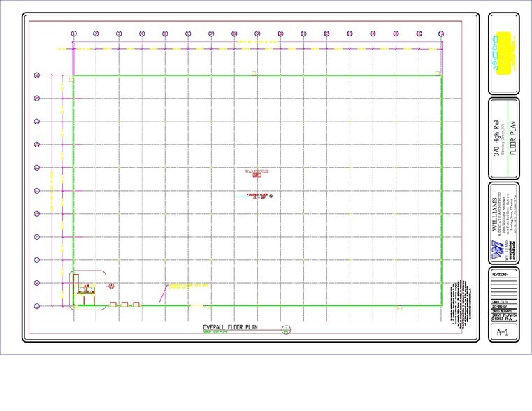The image size is (532, 411).
Task: Select the general notes text block at bottom right
Action: pos(458,301)
